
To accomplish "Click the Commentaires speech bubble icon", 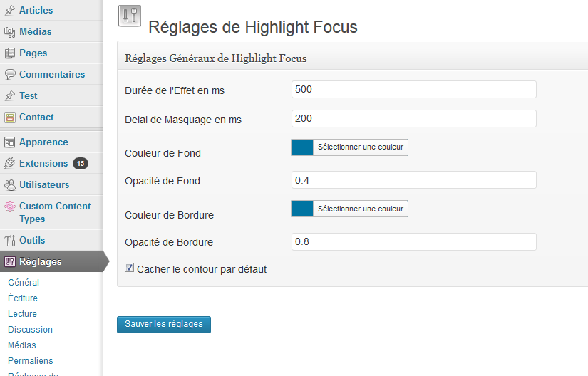I will (x=10, y=75).
